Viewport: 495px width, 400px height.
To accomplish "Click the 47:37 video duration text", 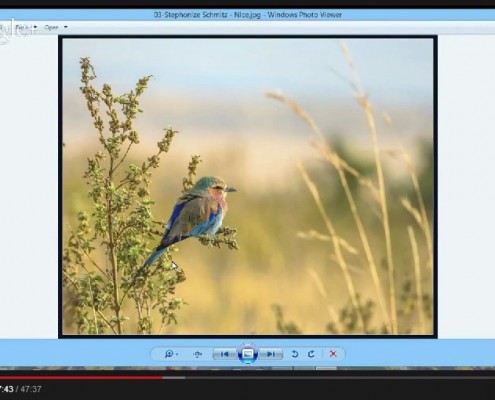I will tap(31, 389).
